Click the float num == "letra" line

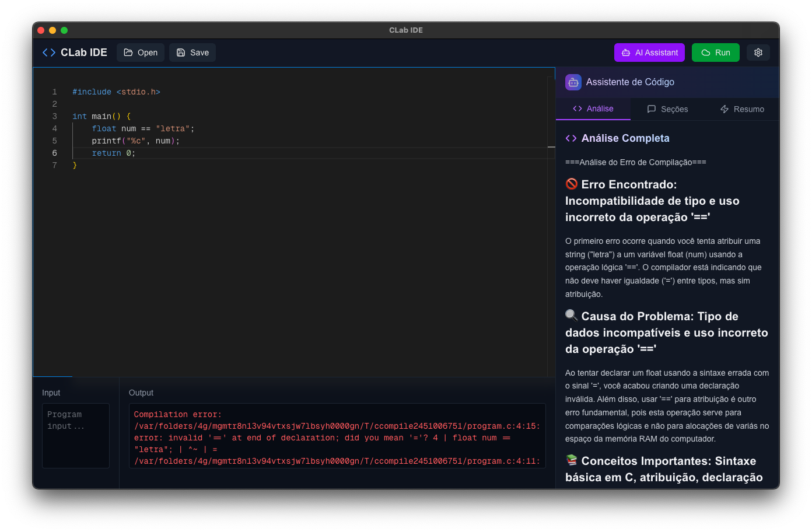click(x=143, y=128)
